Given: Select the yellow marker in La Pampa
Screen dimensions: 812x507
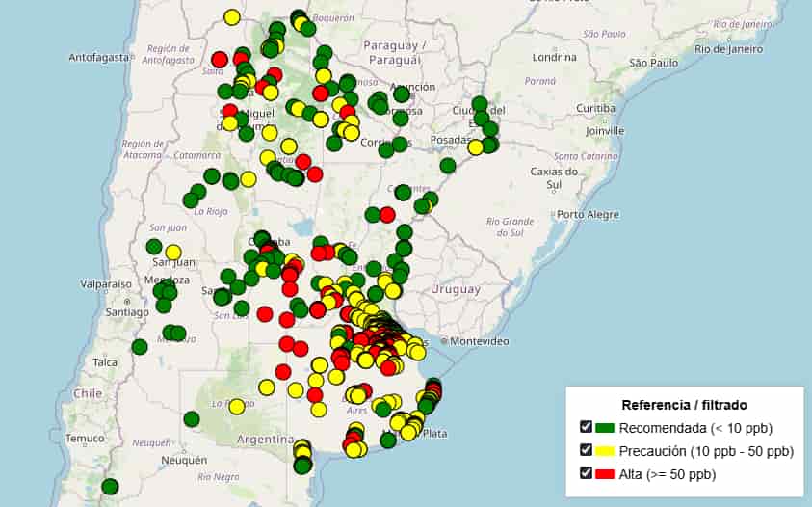Looking at the screenshot, I should (x=237, y=407).
